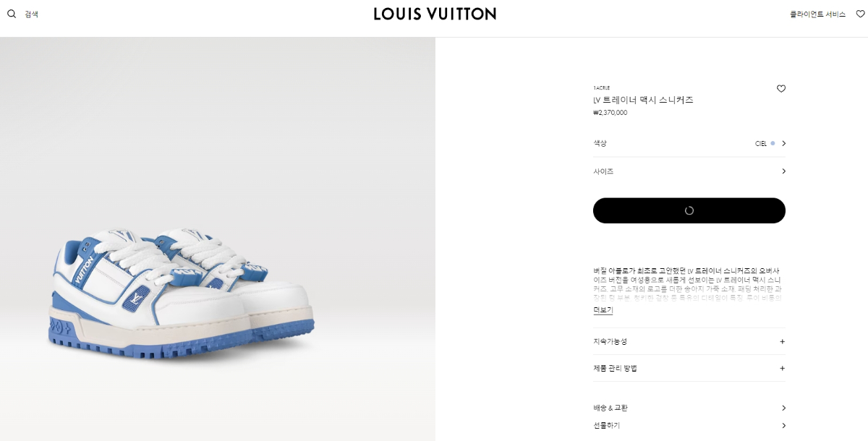This screenshot has height=441, width=868.
Task: Select the CIEL blue color swatch dot
Action: [773, 143]
